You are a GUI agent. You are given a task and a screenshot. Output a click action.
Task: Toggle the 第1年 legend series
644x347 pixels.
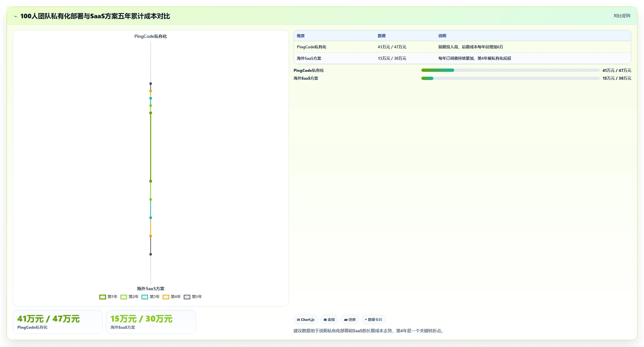coord(108,297)
